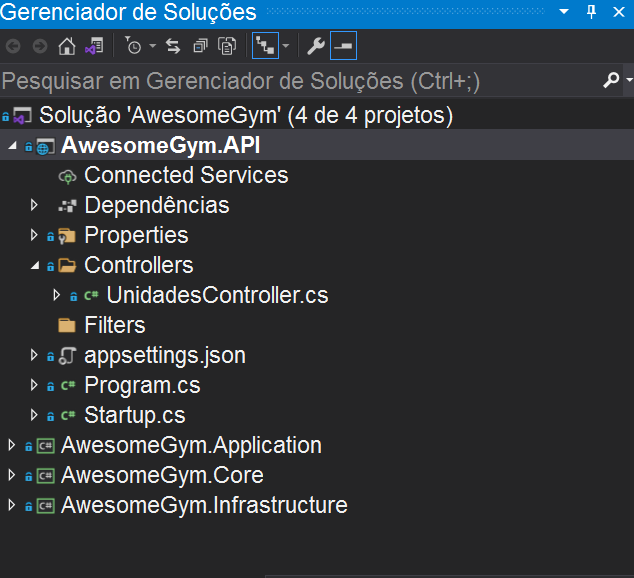Image resolution: width=634 pixels, height=578 pixels.
Task: Switch views with the Visual Studio icon
Action: coord(94,46)
